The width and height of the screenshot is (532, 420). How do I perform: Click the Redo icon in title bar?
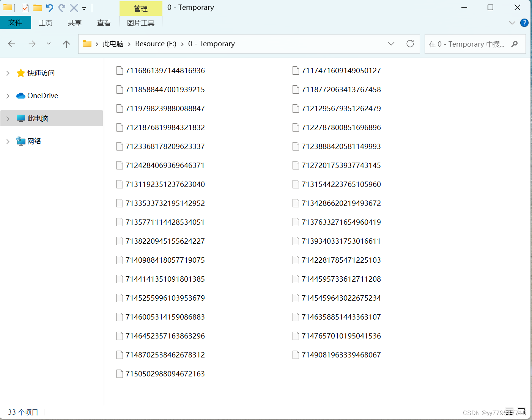tap(62, 8)
